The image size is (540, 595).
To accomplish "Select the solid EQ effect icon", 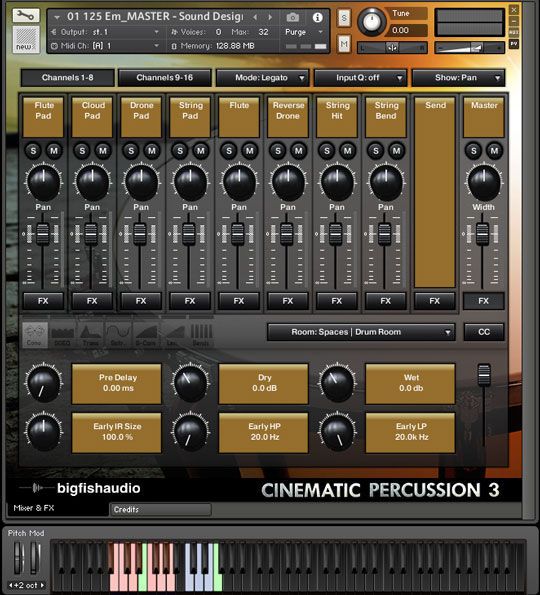I will [x=62, y=335].
